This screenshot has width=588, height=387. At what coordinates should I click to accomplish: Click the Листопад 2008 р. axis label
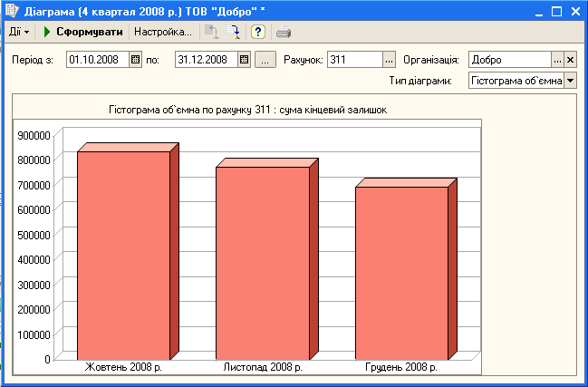click(x=263, y=367)
